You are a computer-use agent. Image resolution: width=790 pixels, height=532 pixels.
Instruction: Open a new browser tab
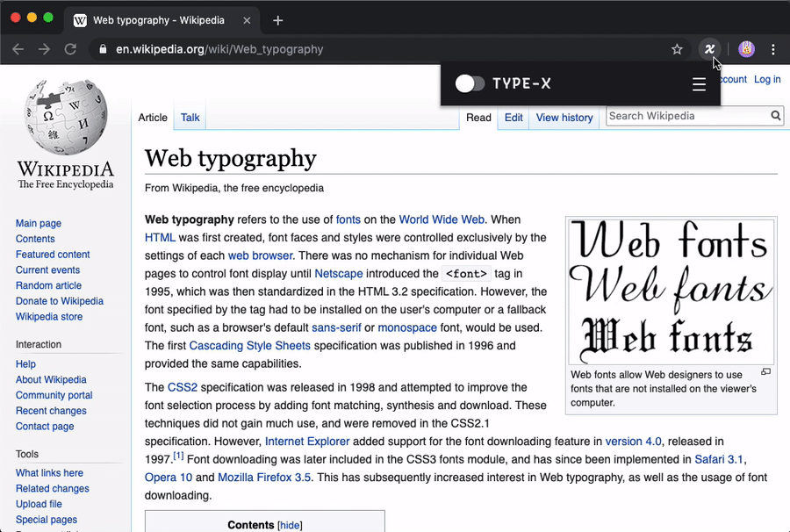click(x=277, y=21)
